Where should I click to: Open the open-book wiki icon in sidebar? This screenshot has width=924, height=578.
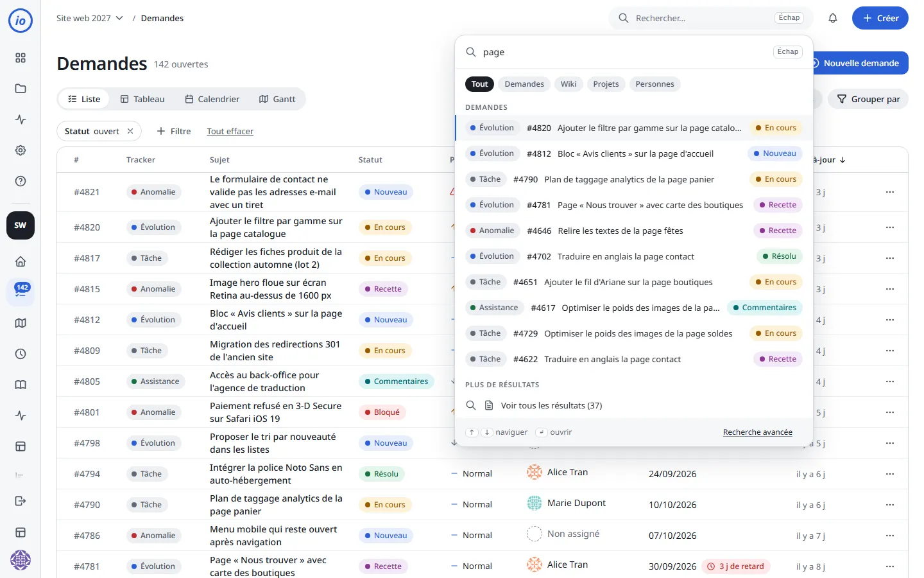[21, 385]
